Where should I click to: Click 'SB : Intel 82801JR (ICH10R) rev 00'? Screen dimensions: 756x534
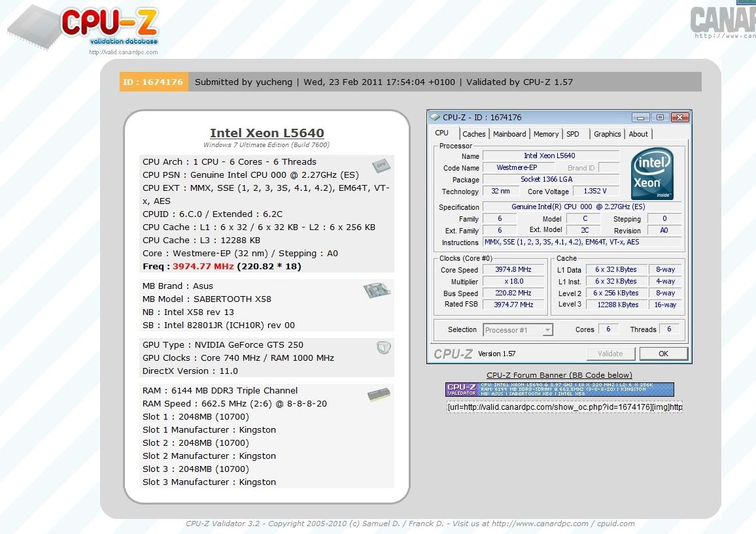click(x=218, y=325)
